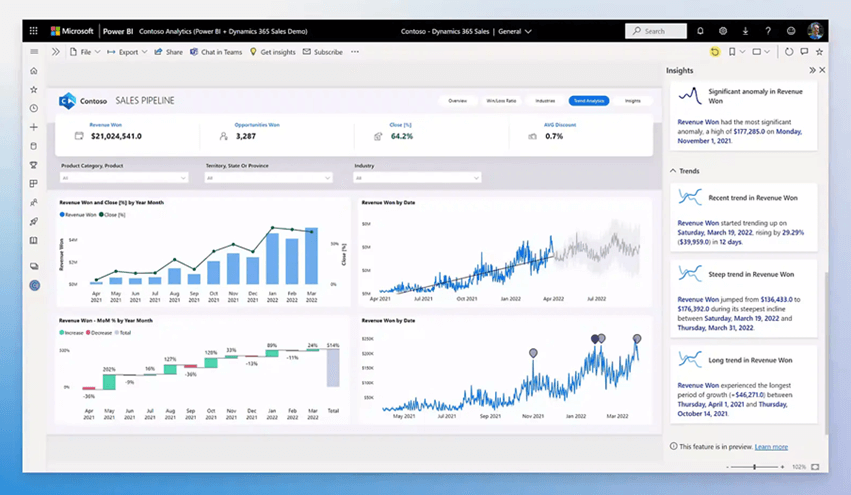Click the feedback smiley icon
The width and height of the screenshot is (851, 495).
tap(791, 31)
